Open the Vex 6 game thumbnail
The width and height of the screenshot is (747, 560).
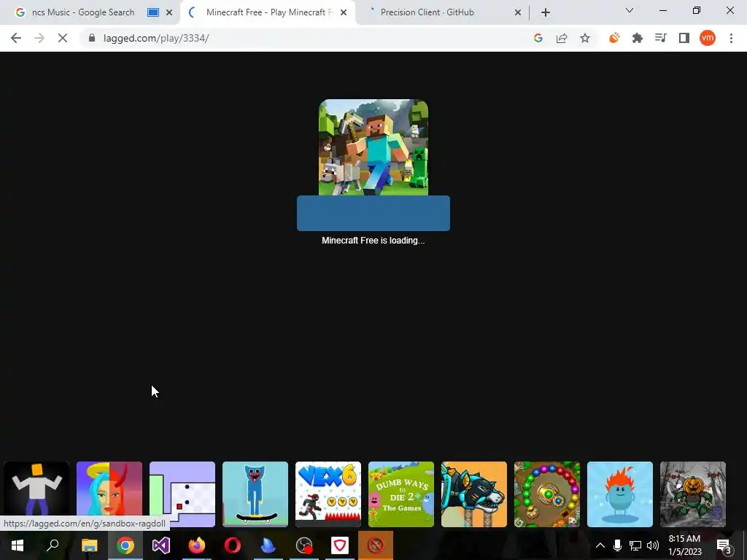click(328, 494)
